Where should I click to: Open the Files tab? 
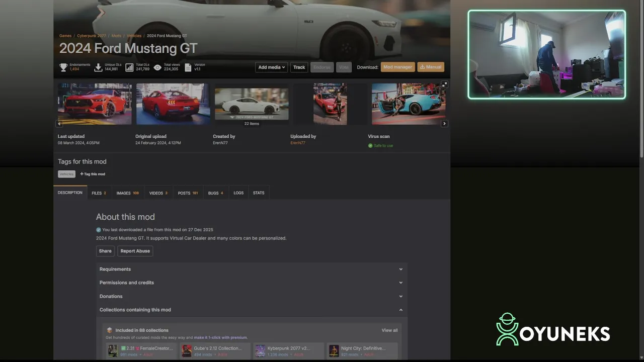pyautogui.click(x=99, y=193)
